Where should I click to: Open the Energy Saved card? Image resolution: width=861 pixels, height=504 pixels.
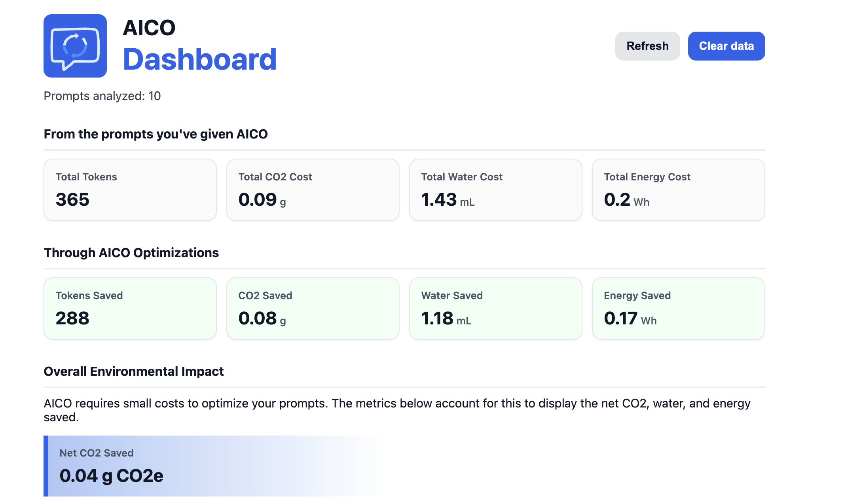pos(678,309)
